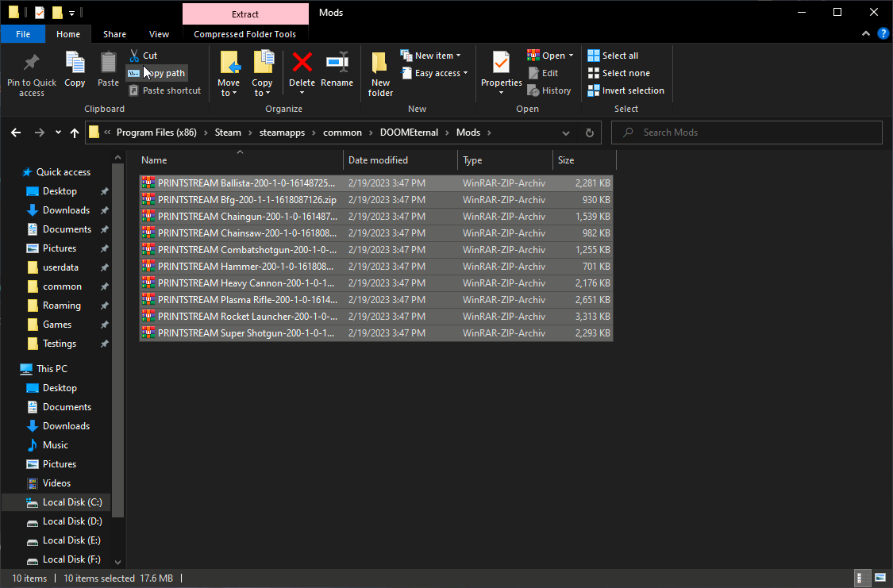
Task: Sort by Name column header
Action: click(241, 160)
